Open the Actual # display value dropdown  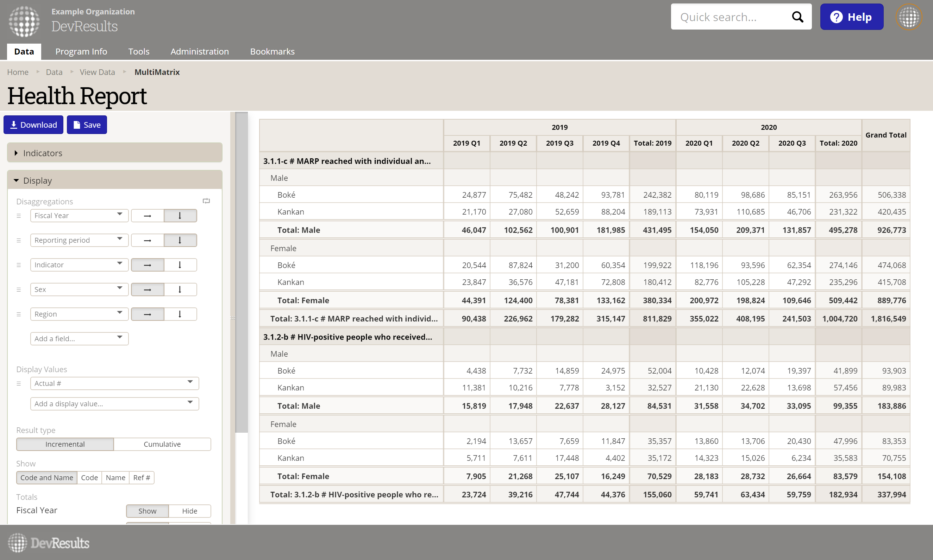tap(114, 383)
